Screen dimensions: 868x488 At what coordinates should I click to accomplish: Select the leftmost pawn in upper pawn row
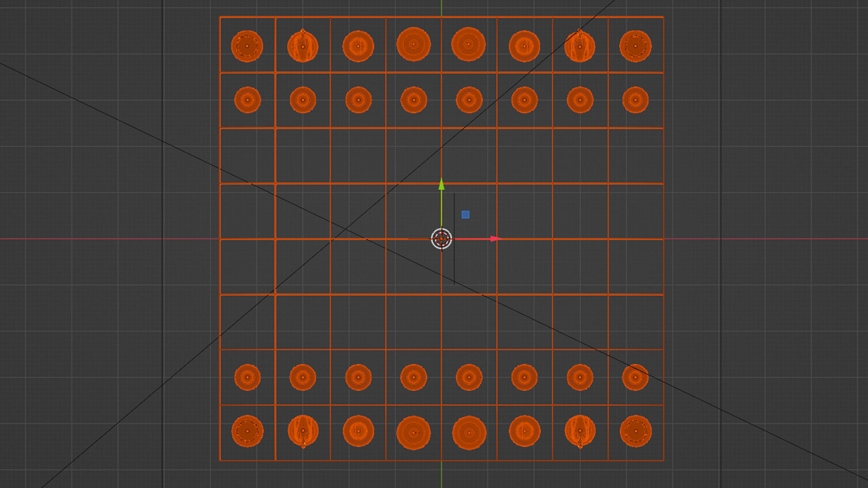(x=247, y=100)
